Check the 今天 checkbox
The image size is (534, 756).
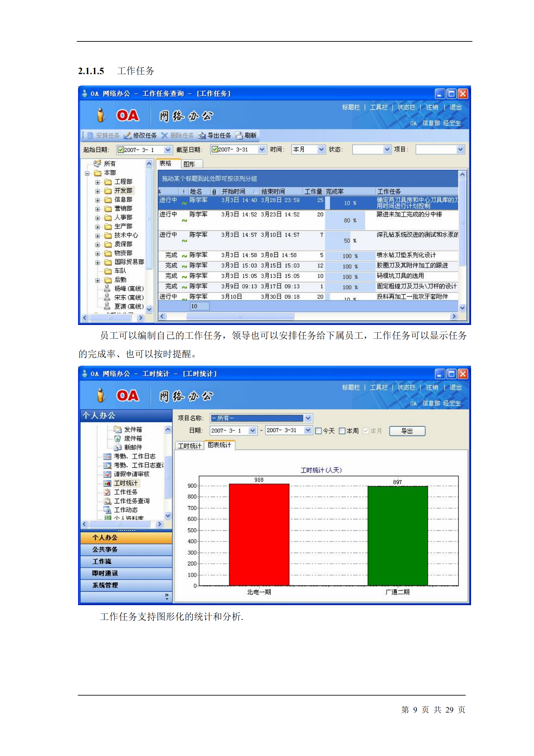[x=318, y=431]
